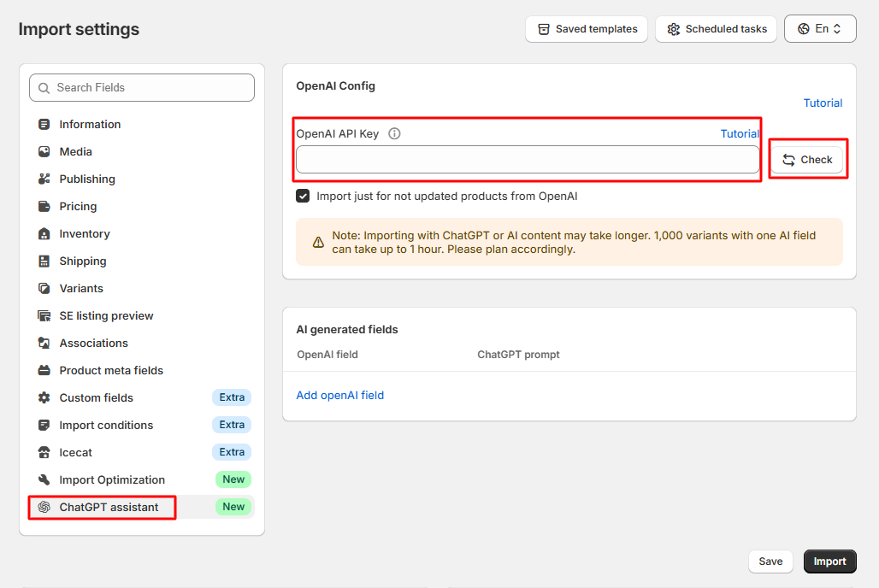Click the Variants section icon
879x588 pixels.
pyautogui.click(x=44, y=289)
